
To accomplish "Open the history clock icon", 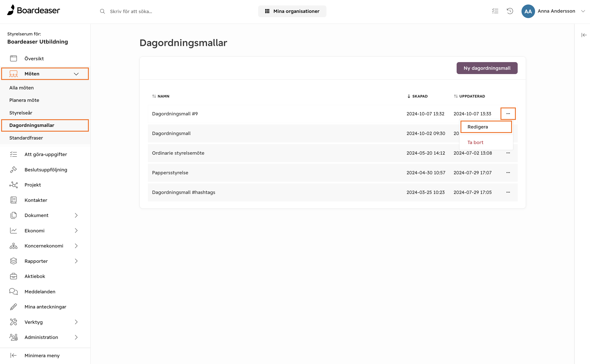I will pos(510,11).
